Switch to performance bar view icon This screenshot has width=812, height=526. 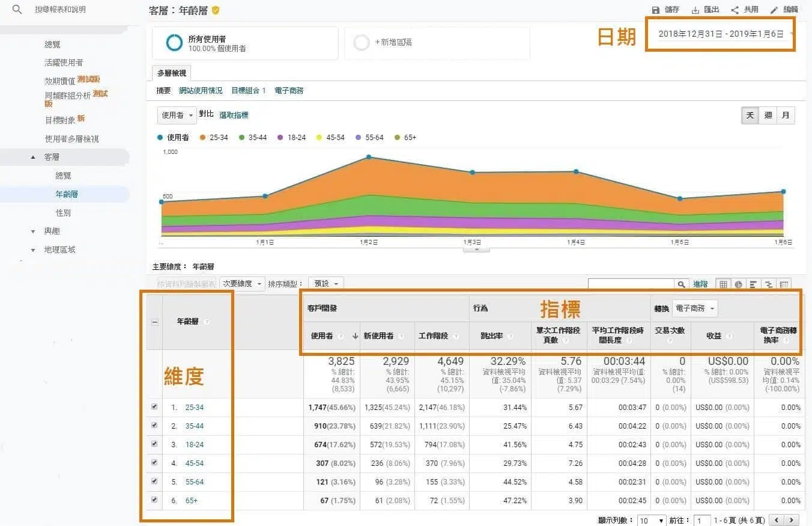753,284
